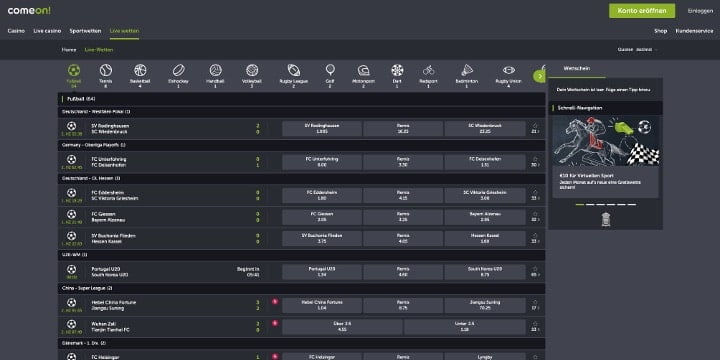Open the Shop menu item

coord(660,31)
